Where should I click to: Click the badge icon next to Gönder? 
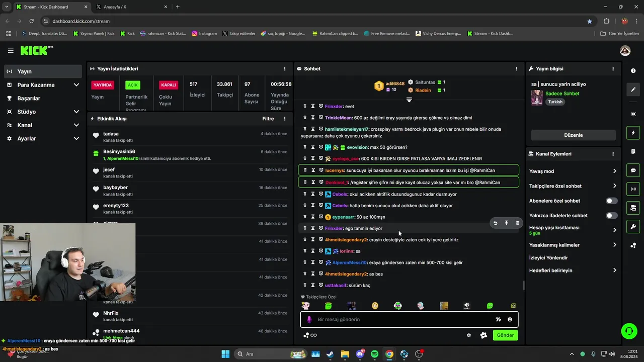coord(484,335)
